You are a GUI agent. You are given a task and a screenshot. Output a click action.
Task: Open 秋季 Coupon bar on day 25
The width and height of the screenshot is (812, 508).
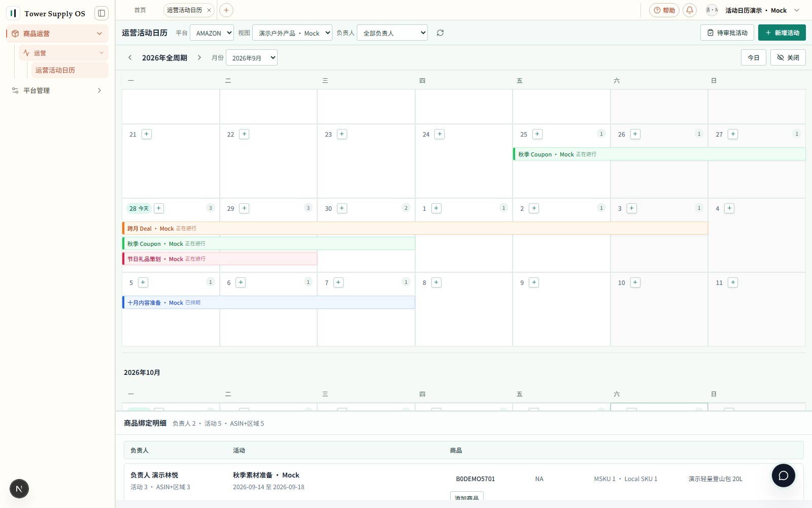(x=659, y=154)
